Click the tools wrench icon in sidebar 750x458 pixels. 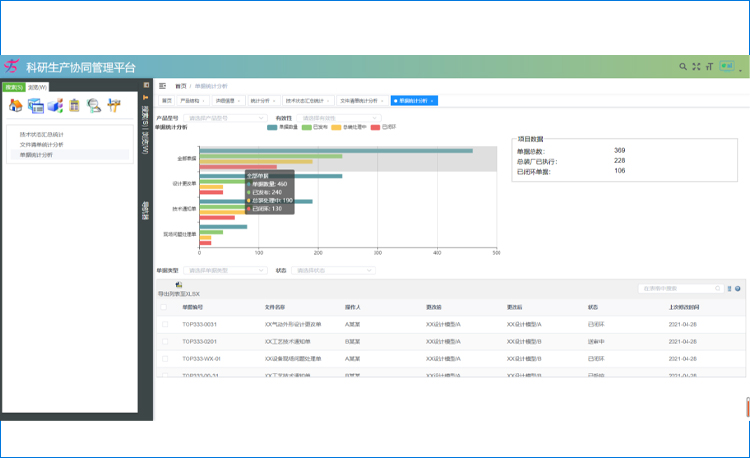(114, 105)
